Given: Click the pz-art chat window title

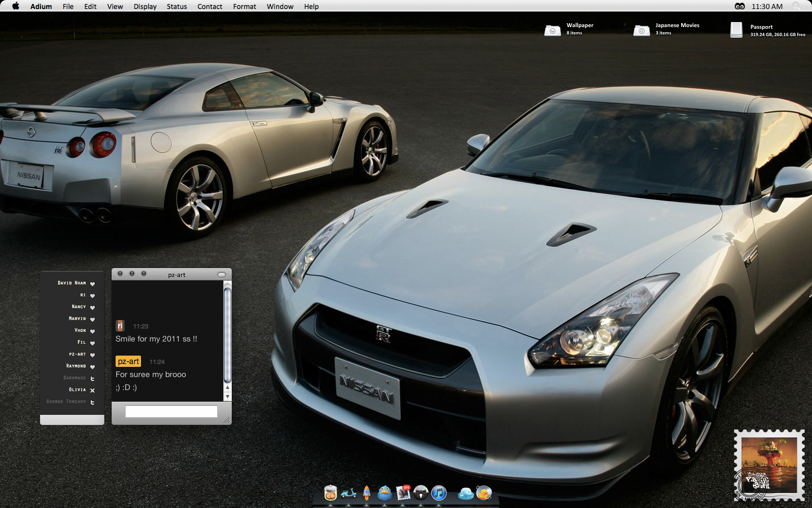Looking at the screenshot, I should [x=176, y=275].
